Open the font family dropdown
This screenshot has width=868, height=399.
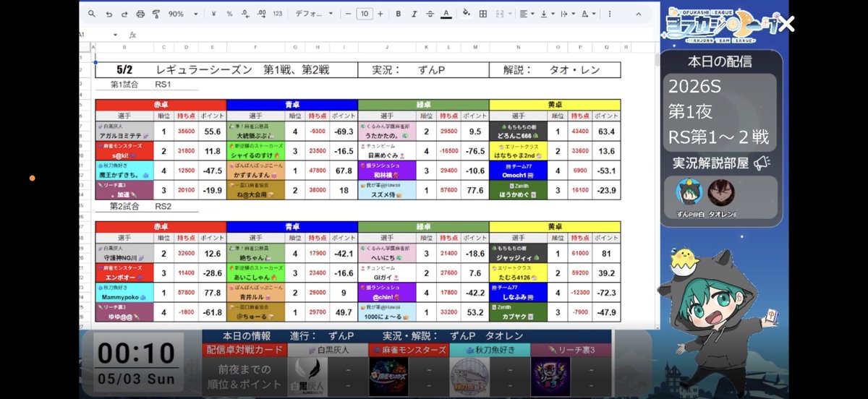point(313,14)
